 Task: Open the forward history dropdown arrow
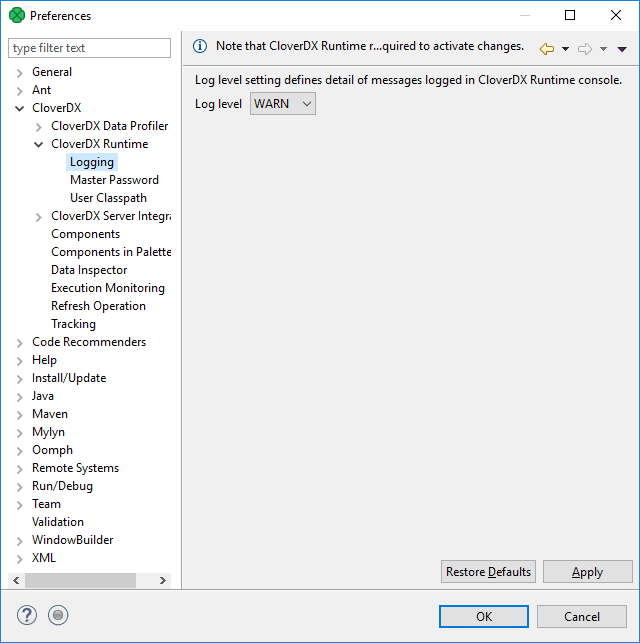[x=603, y=49]
